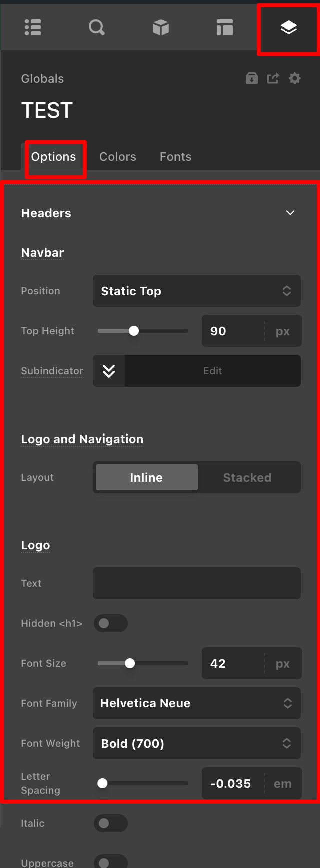The height and width of the screenshot is (868, 320).
Task: Open the Font Family dropdown
Action: pyautogui.click(x=196, y=703)
